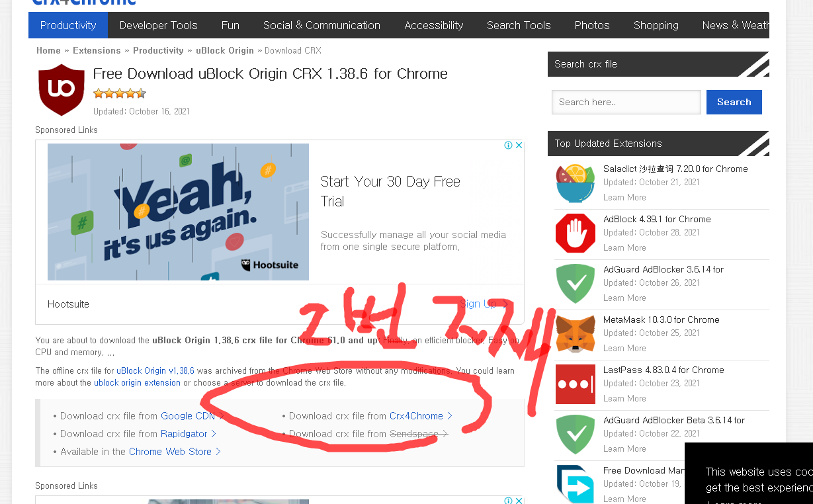Focus the Search here input field

click(x=626, y=102)
